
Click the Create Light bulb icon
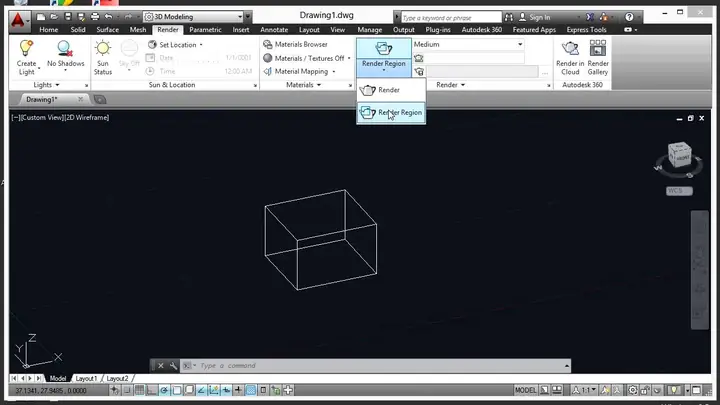pos(26,49)
